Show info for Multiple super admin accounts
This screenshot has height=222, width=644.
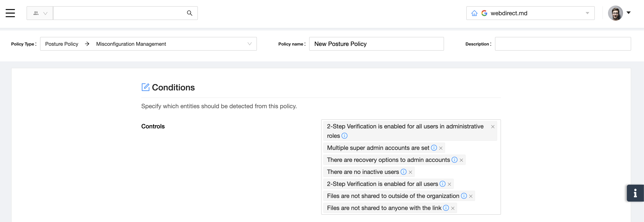(434, 148)
